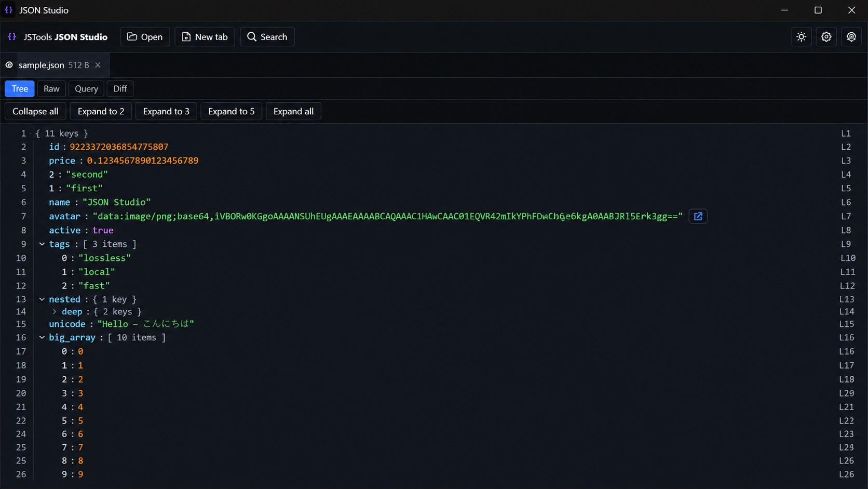Click the price value 0.1234567890123456789
868x489 pixels.
point(142,161)
